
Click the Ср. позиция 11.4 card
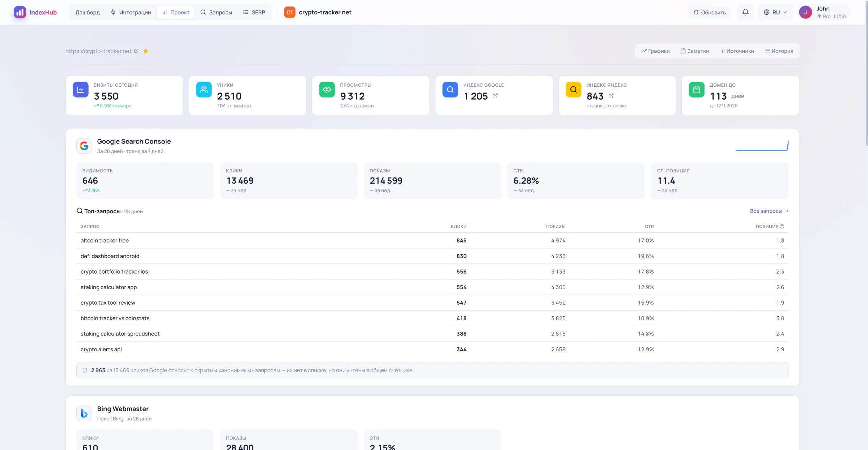click(720, 180)
